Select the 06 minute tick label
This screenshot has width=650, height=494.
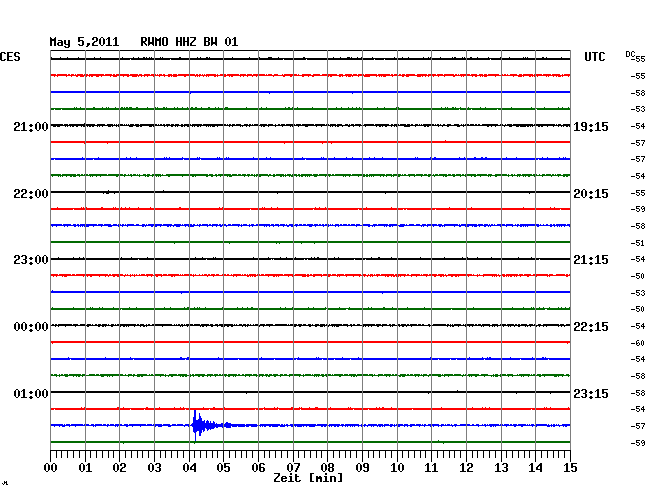(x=258, y=468)
